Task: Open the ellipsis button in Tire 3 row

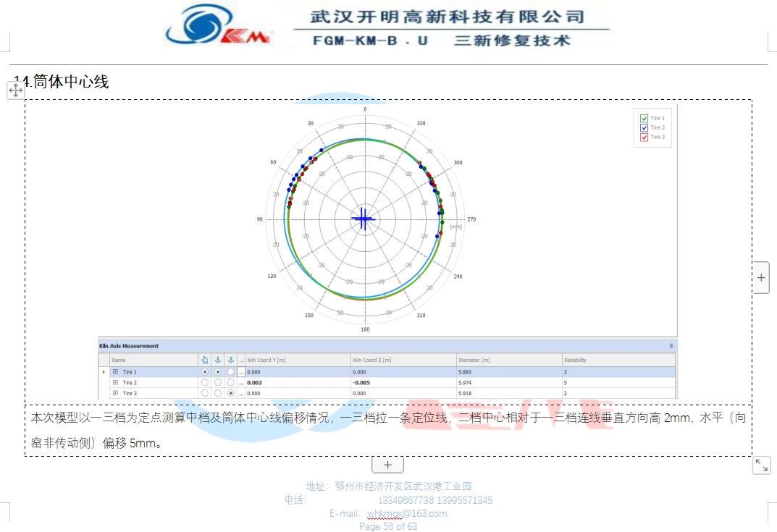Action: pos(242,393)
